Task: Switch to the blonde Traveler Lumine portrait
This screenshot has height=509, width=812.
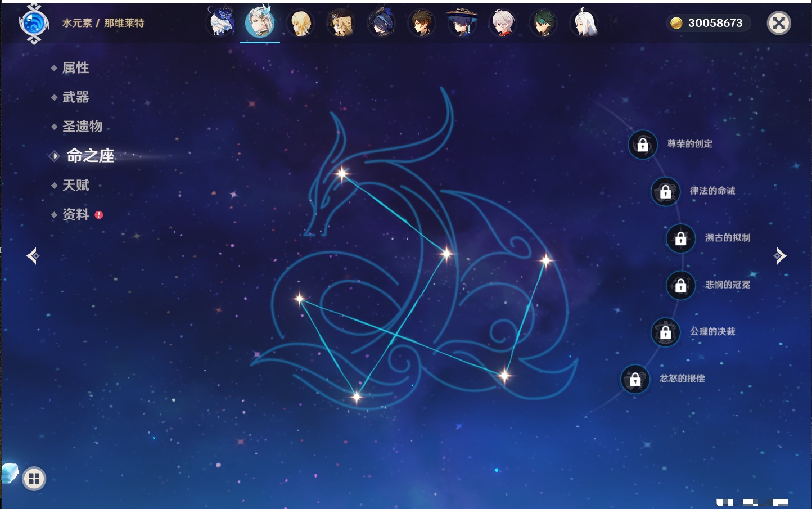Action: [x=300, y=24]
